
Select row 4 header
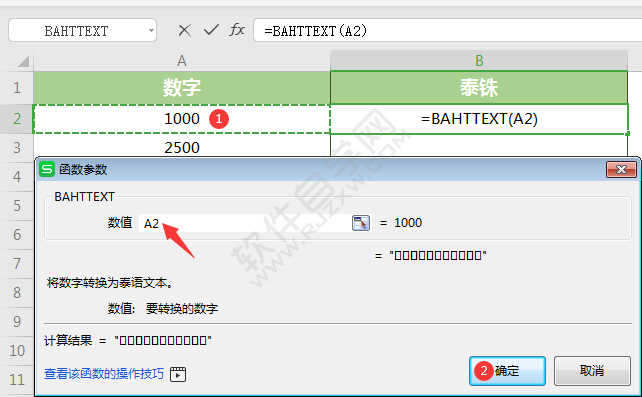pos(17,177)
